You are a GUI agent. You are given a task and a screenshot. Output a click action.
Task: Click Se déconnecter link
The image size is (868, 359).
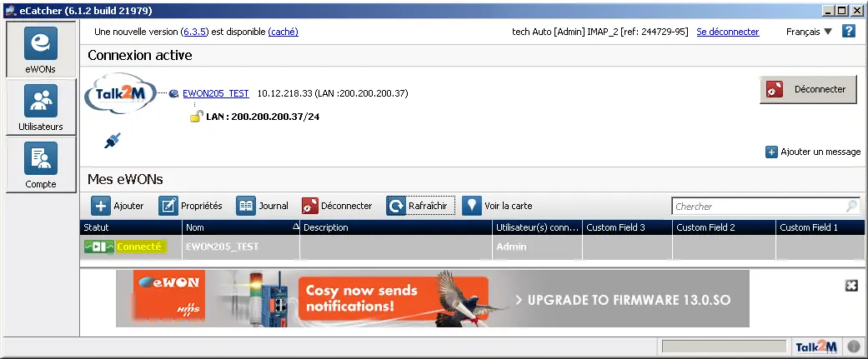click(x=728, y=32)
